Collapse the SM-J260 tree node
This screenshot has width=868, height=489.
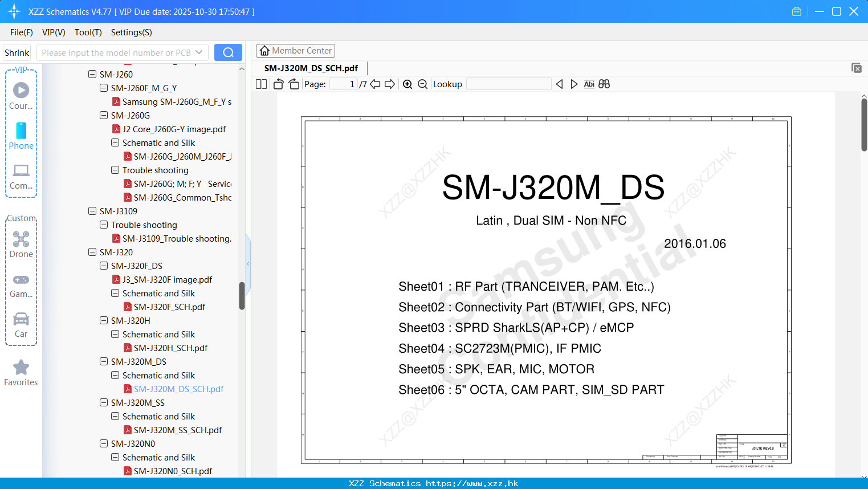pyautogui.click(x=92, y=74)
